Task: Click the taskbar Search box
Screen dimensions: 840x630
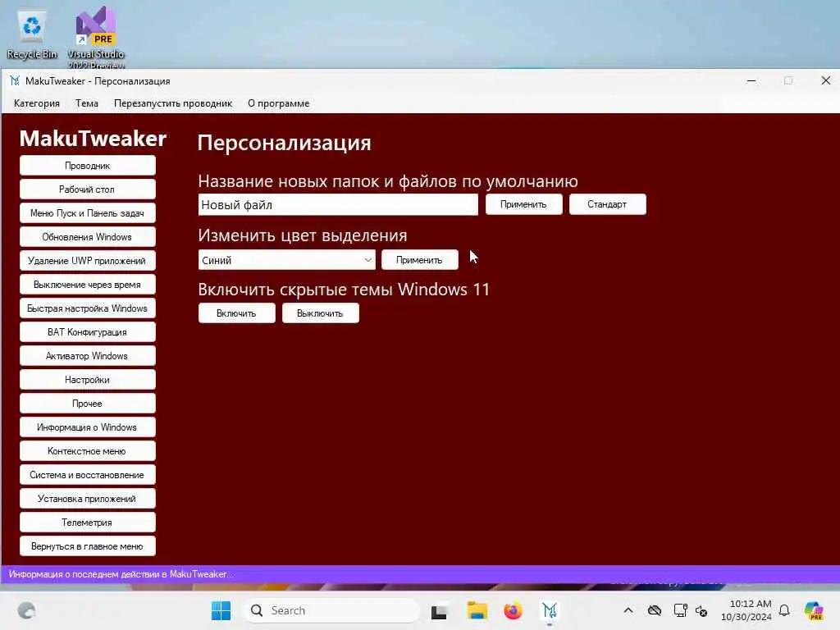Action: click(331, 610)
